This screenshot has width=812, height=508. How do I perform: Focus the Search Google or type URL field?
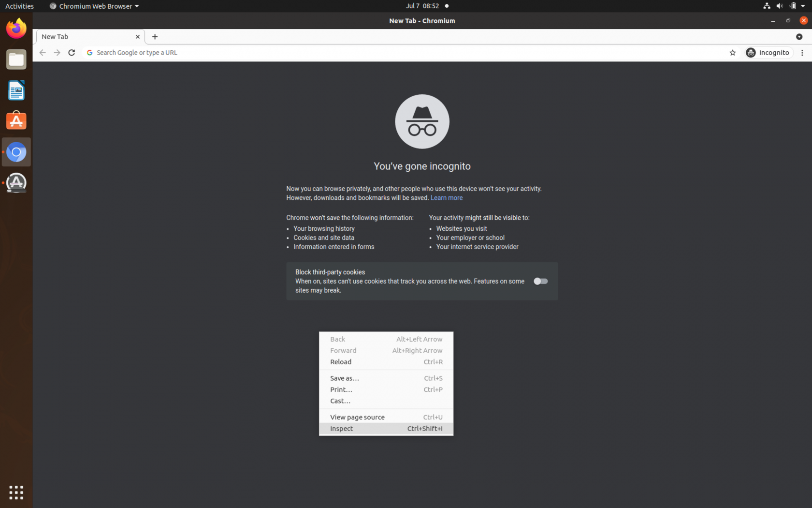pos(406,53)
